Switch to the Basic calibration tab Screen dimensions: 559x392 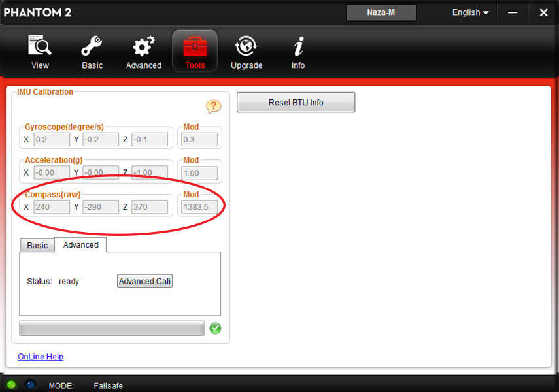pyautogui.click(x=37, y=245)
